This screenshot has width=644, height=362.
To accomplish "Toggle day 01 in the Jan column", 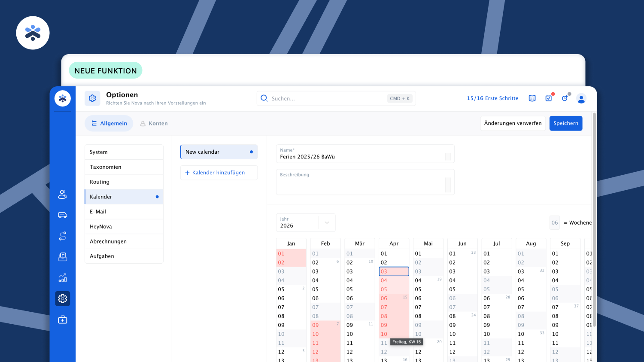I will [x=291, y=254].
